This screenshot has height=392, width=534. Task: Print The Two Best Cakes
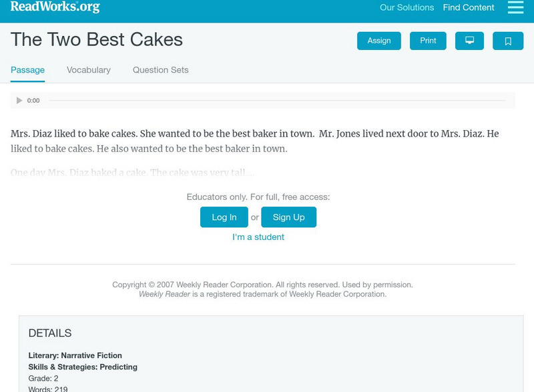428,41
